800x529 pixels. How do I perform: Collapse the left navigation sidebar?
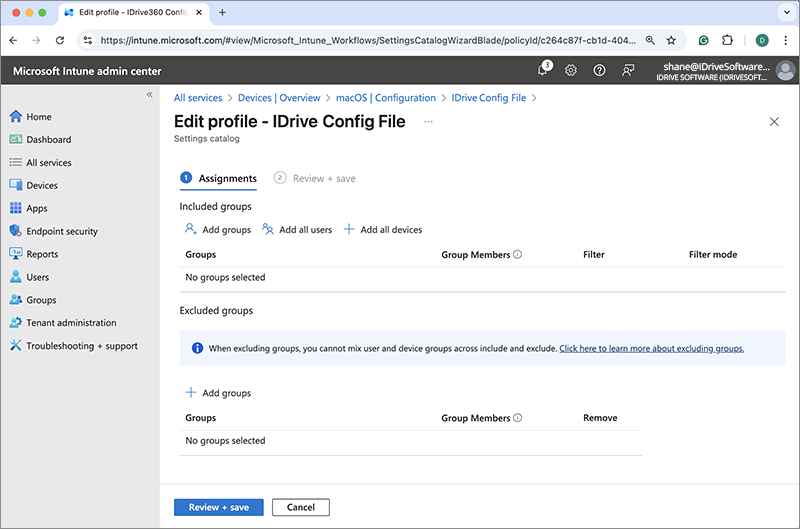(x=150, y=94)
